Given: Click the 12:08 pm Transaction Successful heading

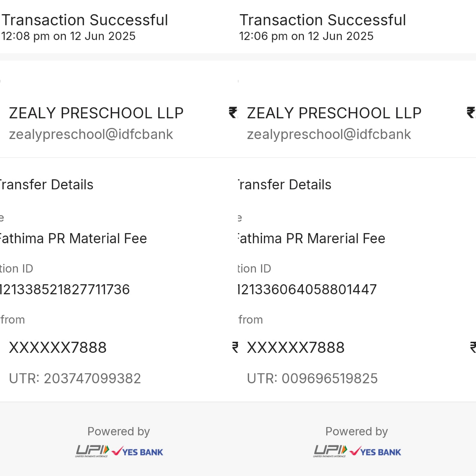Looking at the screenshot, I should coord(85,20).
